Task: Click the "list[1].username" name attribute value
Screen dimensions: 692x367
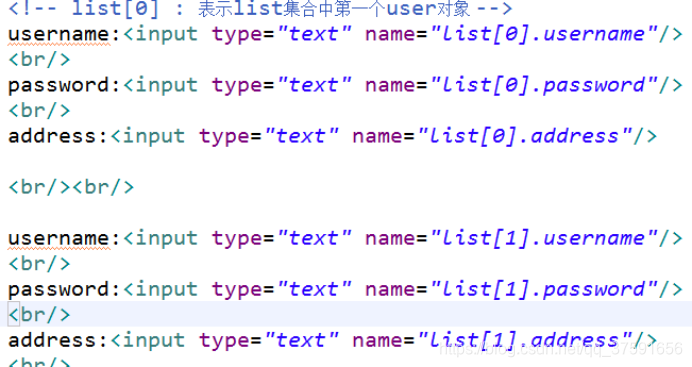Action: (x=544, y=238)
